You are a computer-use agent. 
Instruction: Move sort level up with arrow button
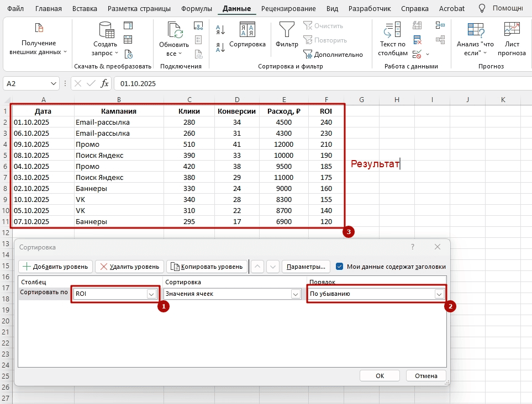tap(257, 267)
